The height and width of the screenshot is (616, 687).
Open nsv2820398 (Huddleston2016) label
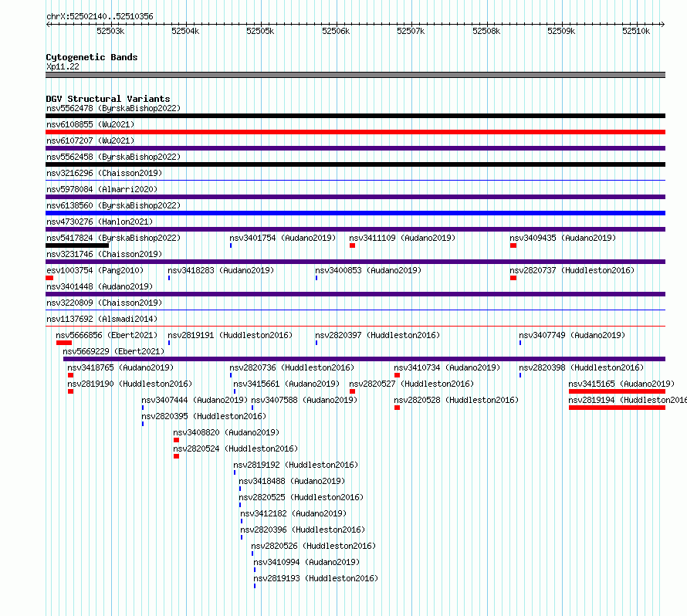point(581,367)
